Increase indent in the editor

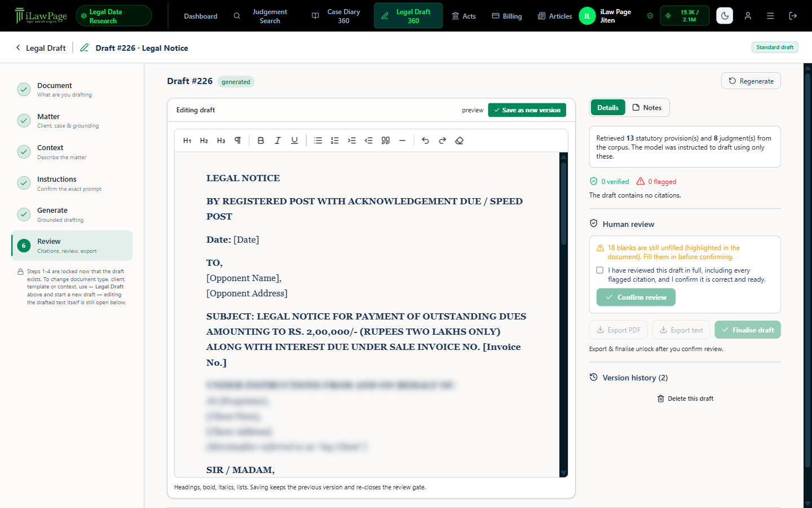[352, 141]
